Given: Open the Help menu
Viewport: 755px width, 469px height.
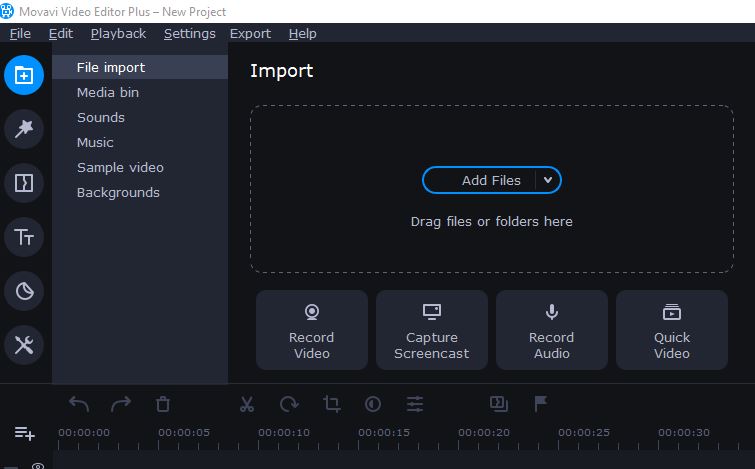Looking at the screenshot, I should 302,34.
